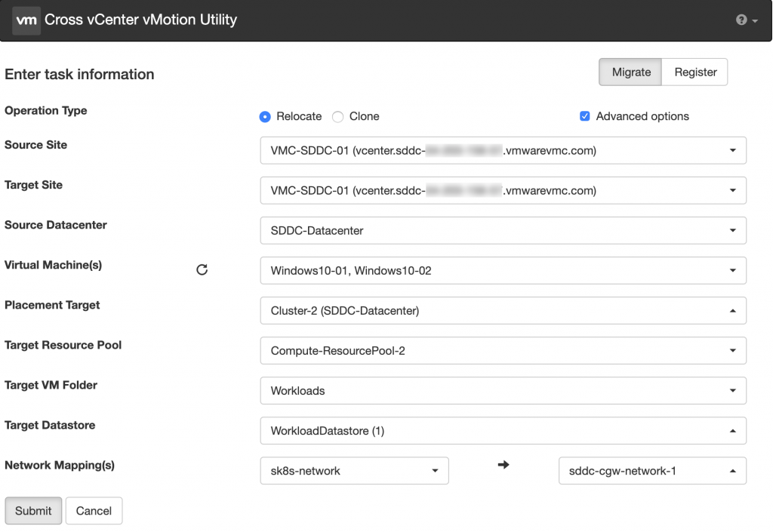Open the sk8s-network source network dropdown
This screenshot has width=773, height=532.
coord(354,471)
